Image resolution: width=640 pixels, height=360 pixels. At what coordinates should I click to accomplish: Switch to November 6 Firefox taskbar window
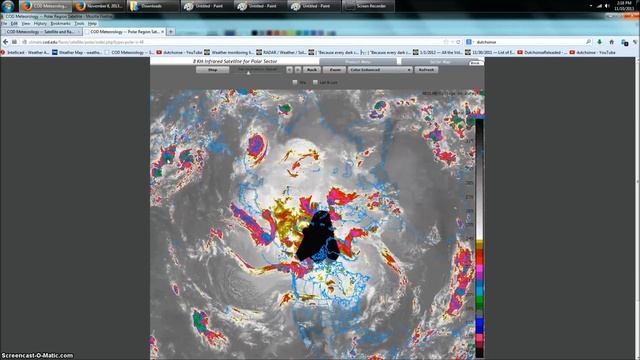tap(99, 6)
